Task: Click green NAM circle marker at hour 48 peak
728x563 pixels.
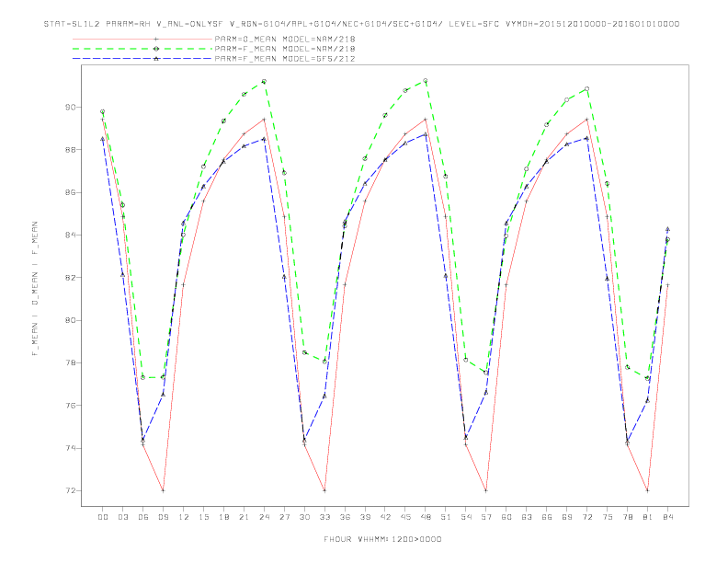Action: (x=426, y=81)
